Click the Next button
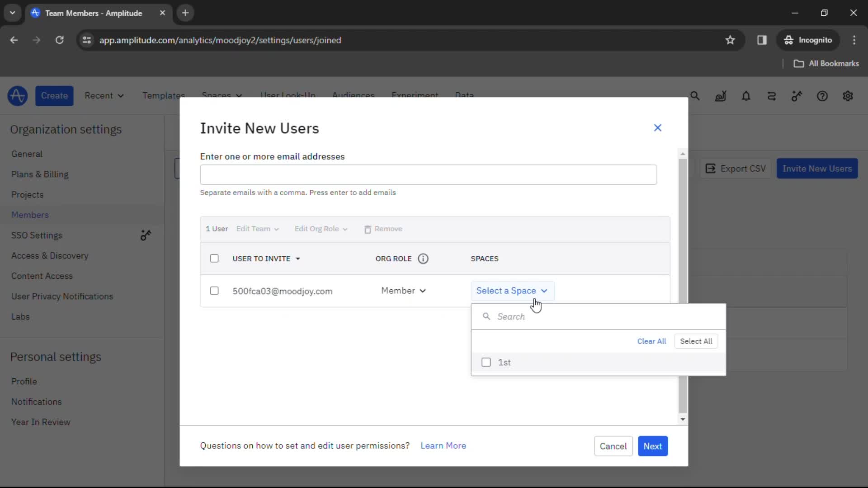The image size is (868, 488). pos(653,446)
